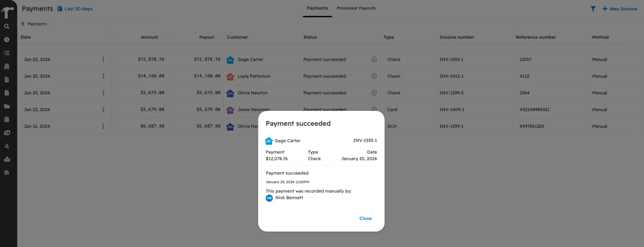644x247 pixels.
Task: Open the clock icon in sidebar
Action: [7, 40]
